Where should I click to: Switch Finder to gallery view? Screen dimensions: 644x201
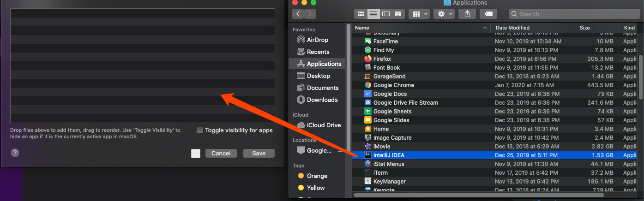click(x=398, y=14)
